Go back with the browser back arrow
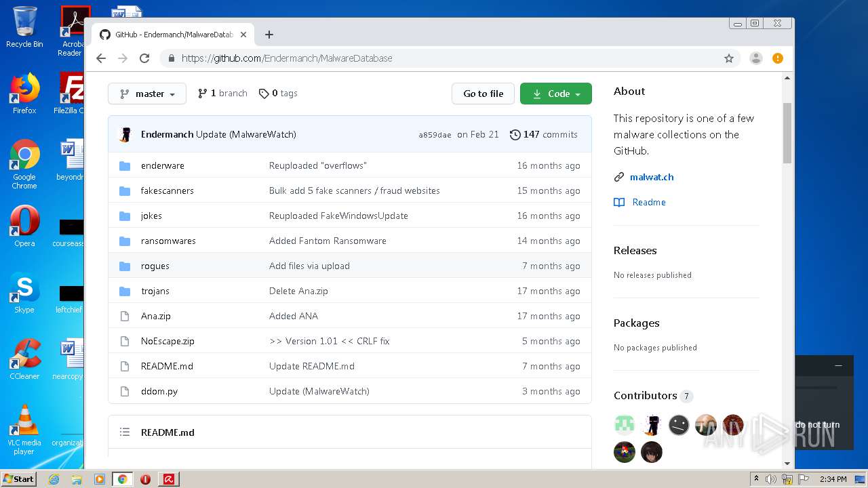868x488 pixels. (101, 58)
